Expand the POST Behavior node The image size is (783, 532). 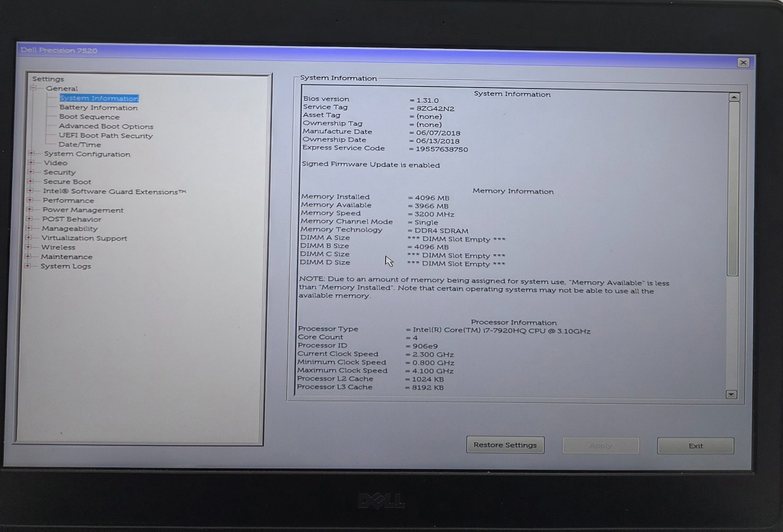[29, 219]
